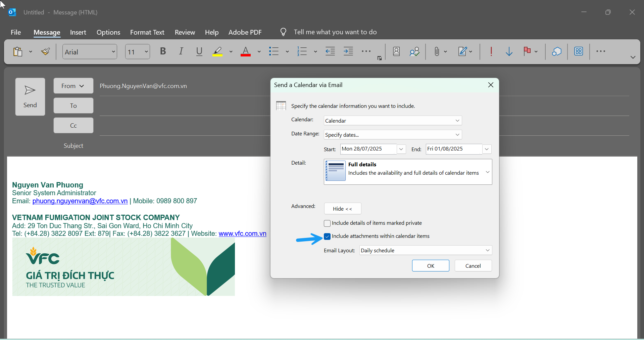This screenshot has width=644, height=340.
Task: Set Low Importance with down arrow icon
Action: click(x=509, y=51)
